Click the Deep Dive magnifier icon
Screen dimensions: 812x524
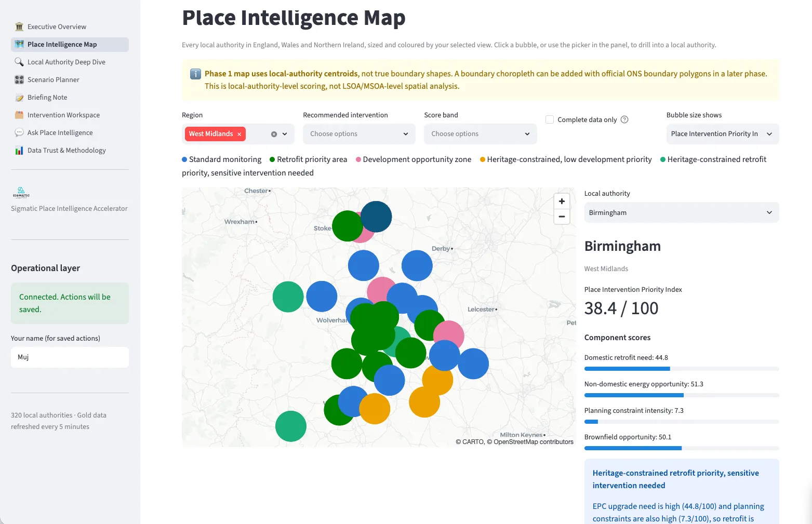click(x=19, y=62)
